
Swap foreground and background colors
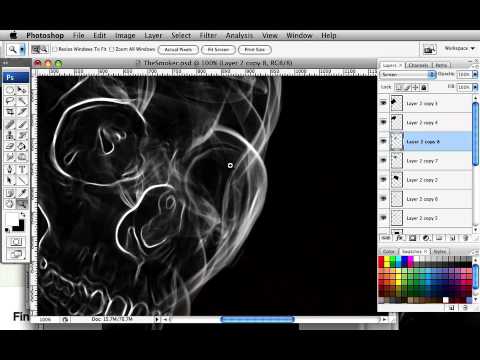coord(22,214)
